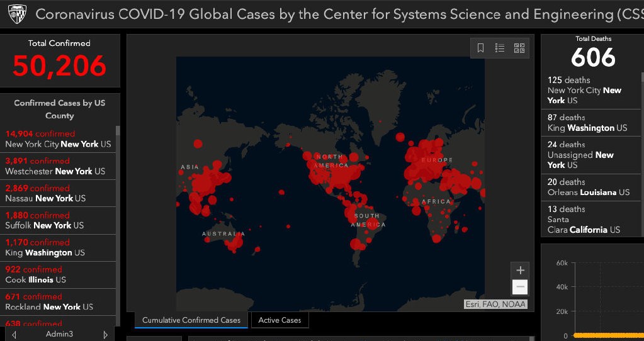Select Santa Clara California 13 deaths row
Image resolution: width=644 pixels, height=341 pixels.
591,219
